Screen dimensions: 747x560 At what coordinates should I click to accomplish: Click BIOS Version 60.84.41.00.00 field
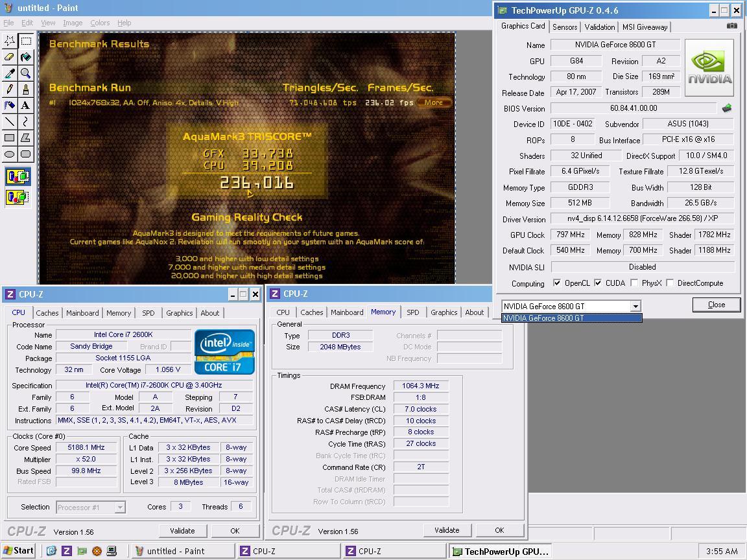[x=634, y=108]
